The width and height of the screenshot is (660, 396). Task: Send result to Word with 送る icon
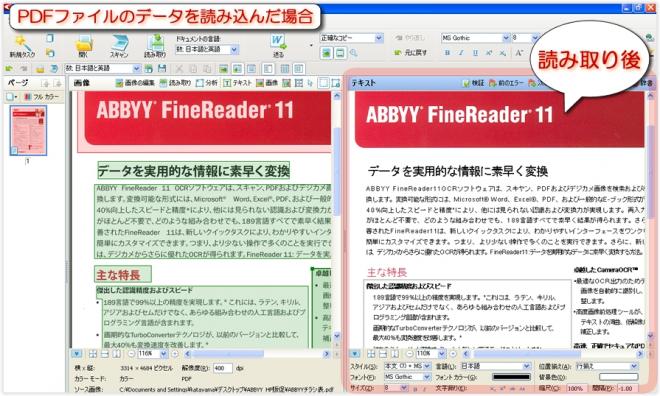point(278,46)
